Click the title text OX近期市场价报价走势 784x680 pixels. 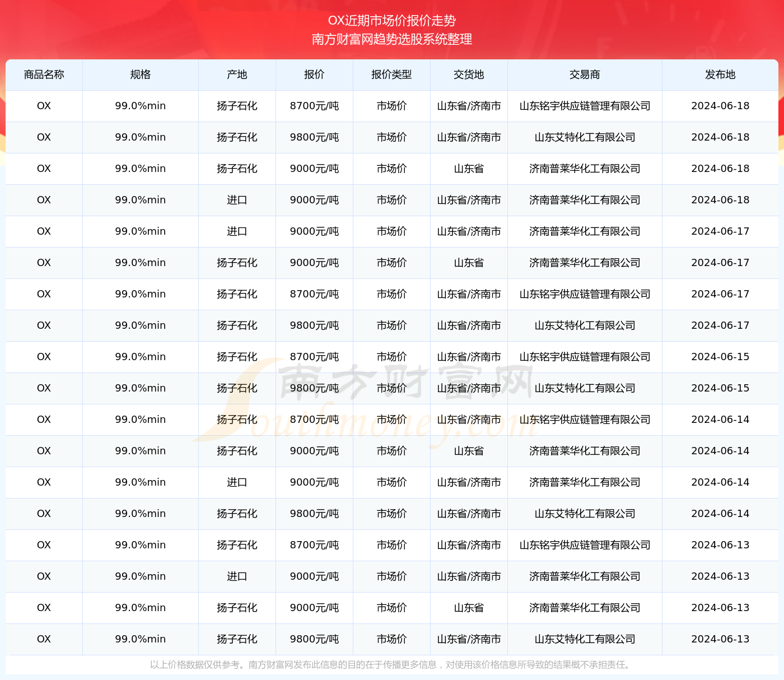[392, 21]
